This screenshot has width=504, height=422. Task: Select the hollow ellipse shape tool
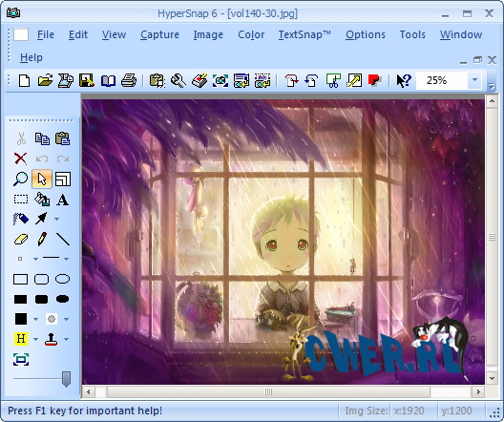[x=62, y=279]
